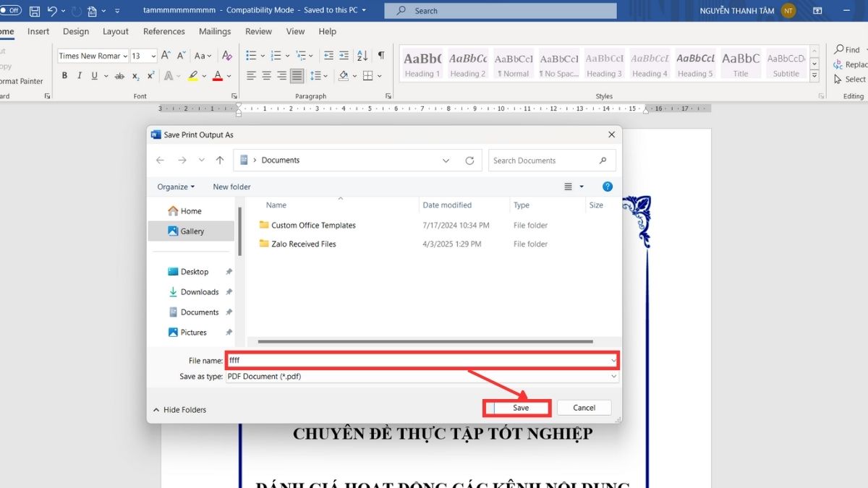The height and width of the screenshot is (488, 868).
Task: Apply Heading 1 style
Action: click(x=422, y=65)
